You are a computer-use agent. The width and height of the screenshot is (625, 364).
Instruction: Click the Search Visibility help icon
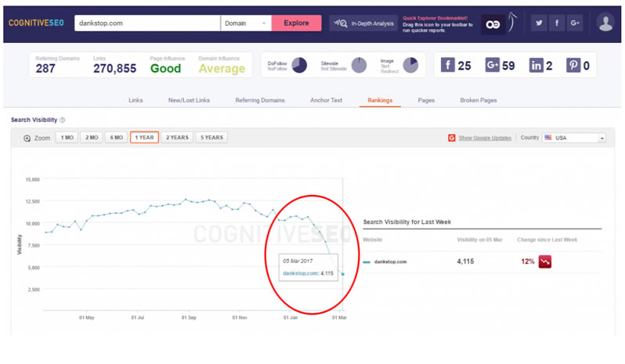pyautogui.click(x=62, y=120)
